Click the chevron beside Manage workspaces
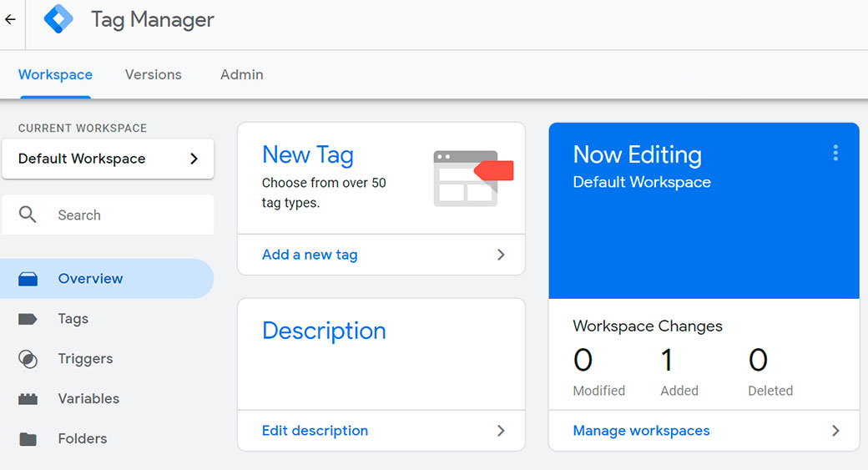868x470 pixels. [x=835, y=431]
